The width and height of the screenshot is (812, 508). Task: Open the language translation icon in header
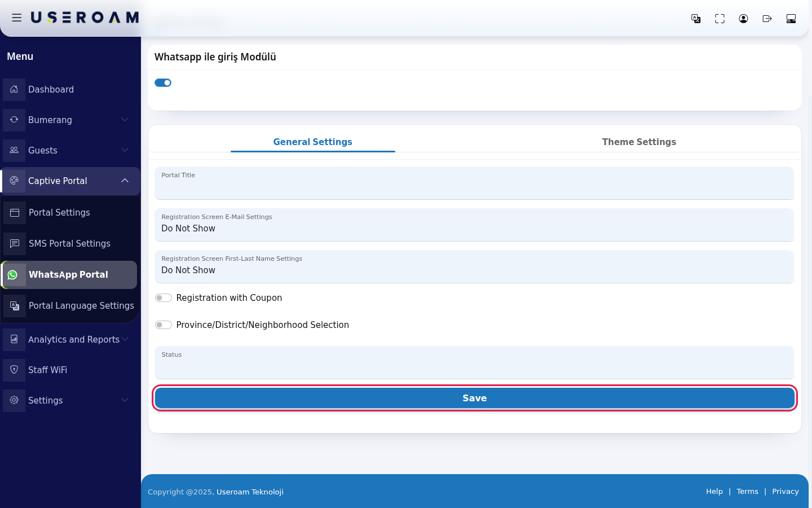pyautogui.click(x=696, y=19)
